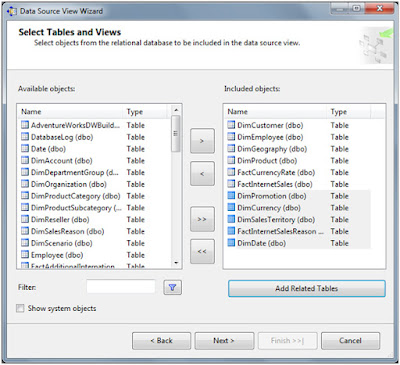
Task: Click the table icon beside DatabaseLog (dbo)
Action: pyautogui.click(x=25, y=137)
